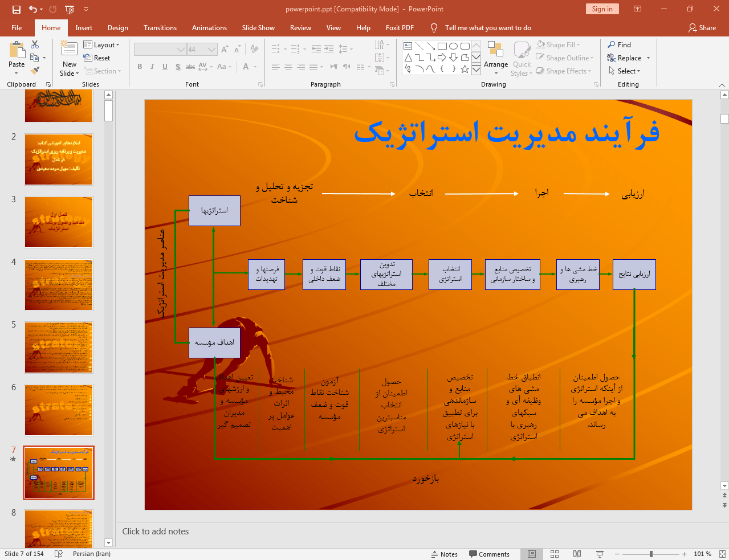Click the Arrange button
This screenshot has height=560, width=729.
point(495,58)
